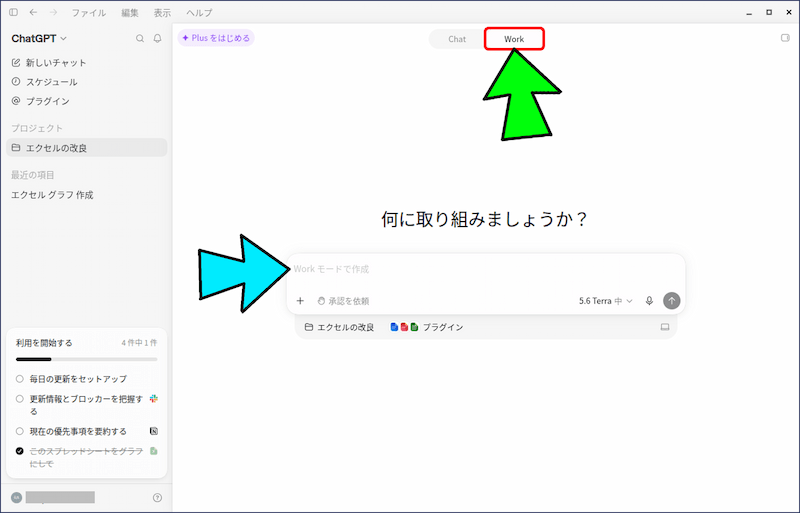Viewport: 800px width, 513px height.
Task: Open the 5.6 Terra model selector
Action: click(x=606, y=301)
